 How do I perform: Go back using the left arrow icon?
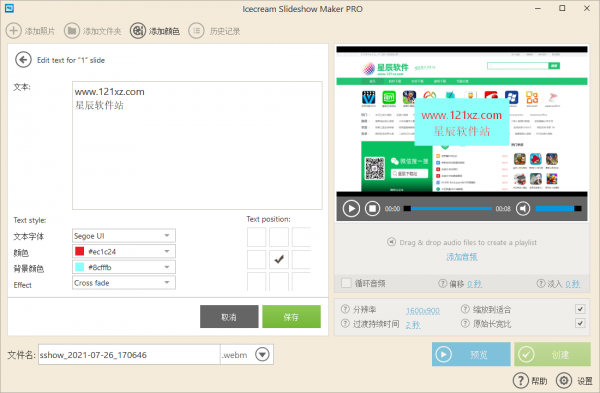23,60
